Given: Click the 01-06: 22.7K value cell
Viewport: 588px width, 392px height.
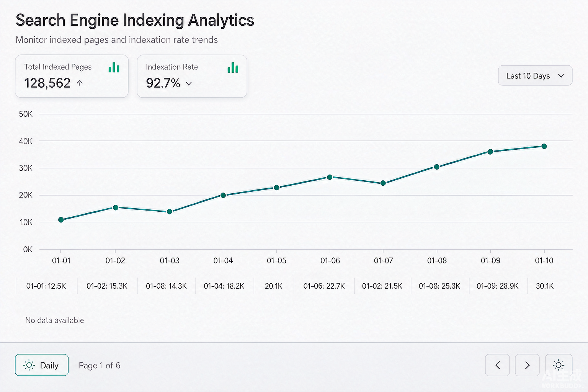Looking at the screenshot, I should click(324, 286).
